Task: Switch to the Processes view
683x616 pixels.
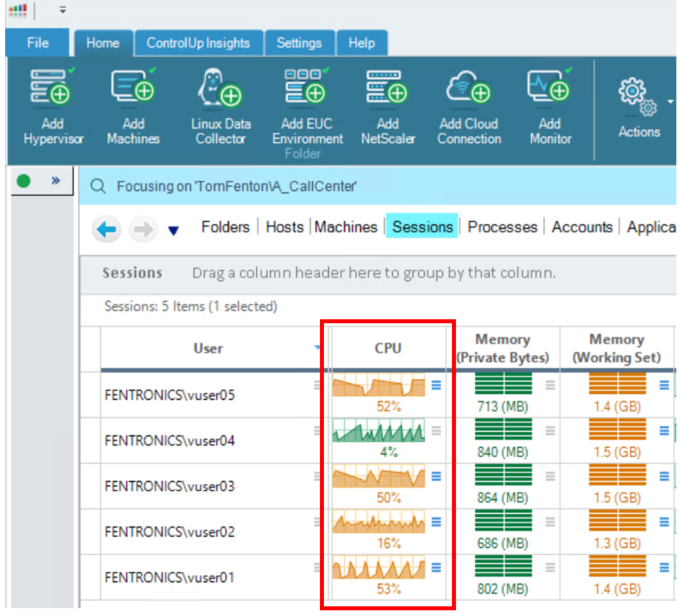Action: 502,227
